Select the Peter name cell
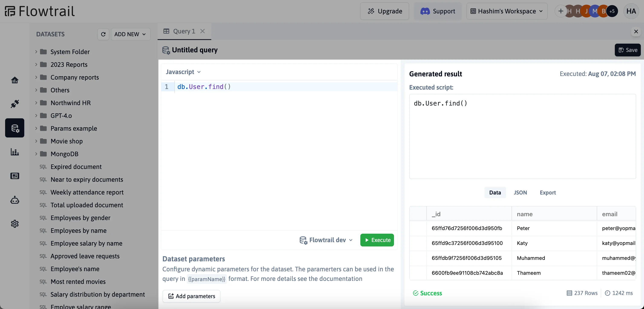 click(554, 228)
